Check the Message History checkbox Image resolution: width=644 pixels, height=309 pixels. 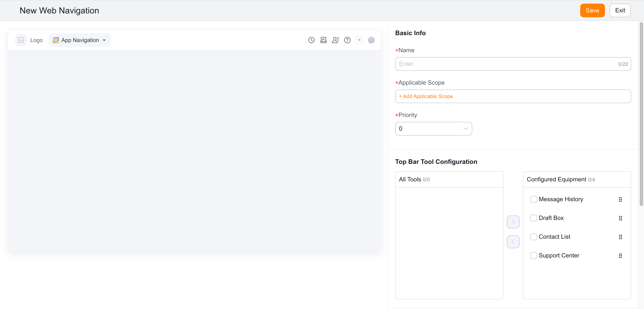coord(533,199)
